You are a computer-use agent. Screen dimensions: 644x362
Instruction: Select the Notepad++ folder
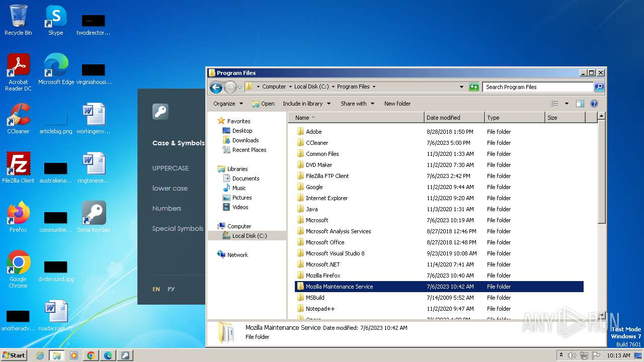(x=320, y=309)
